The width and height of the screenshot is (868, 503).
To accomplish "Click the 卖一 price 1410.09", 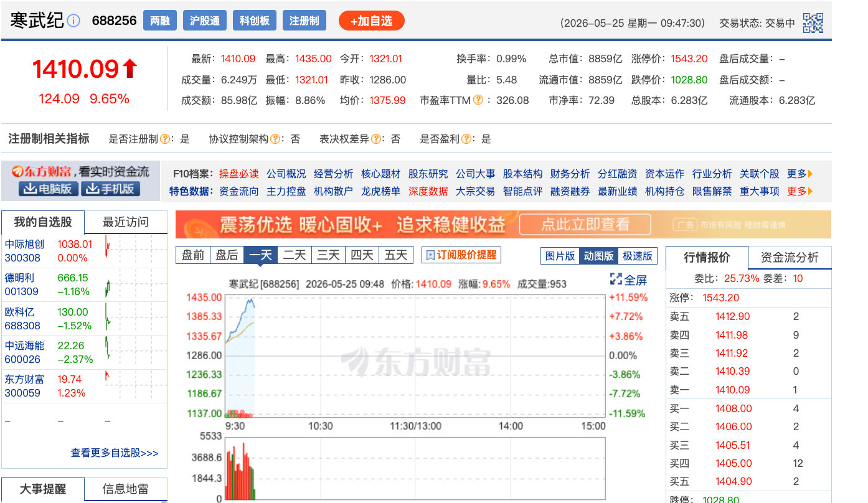I will pos(733,390).
